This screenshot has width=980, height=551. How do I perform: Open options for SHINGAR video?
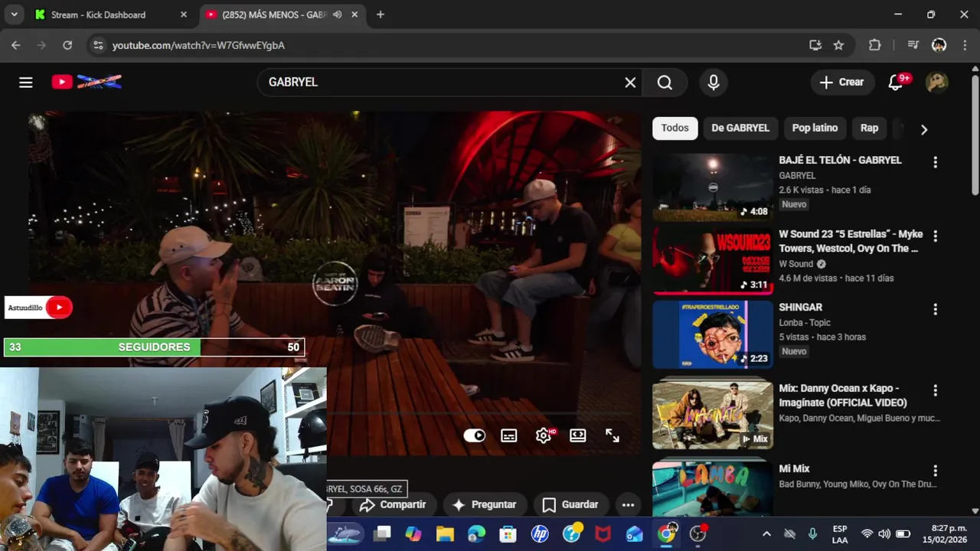pos(935,309)
